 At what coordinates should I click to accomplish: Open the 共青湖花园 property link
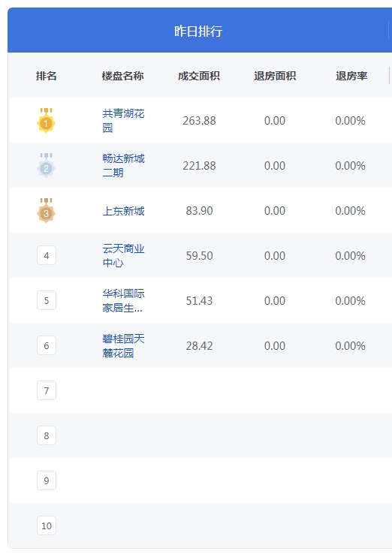(123, 120)
